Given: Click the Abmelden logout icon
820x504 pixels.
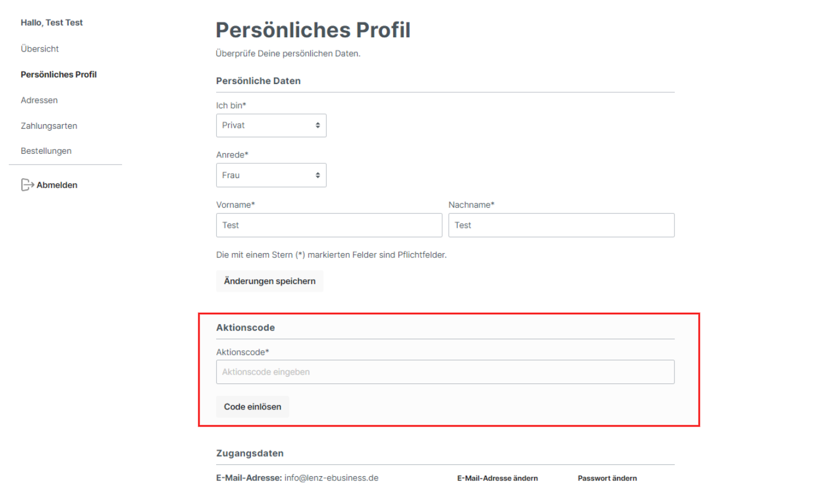Looking at the screenshot, I should pyautogui.click(x=27, y=185).
